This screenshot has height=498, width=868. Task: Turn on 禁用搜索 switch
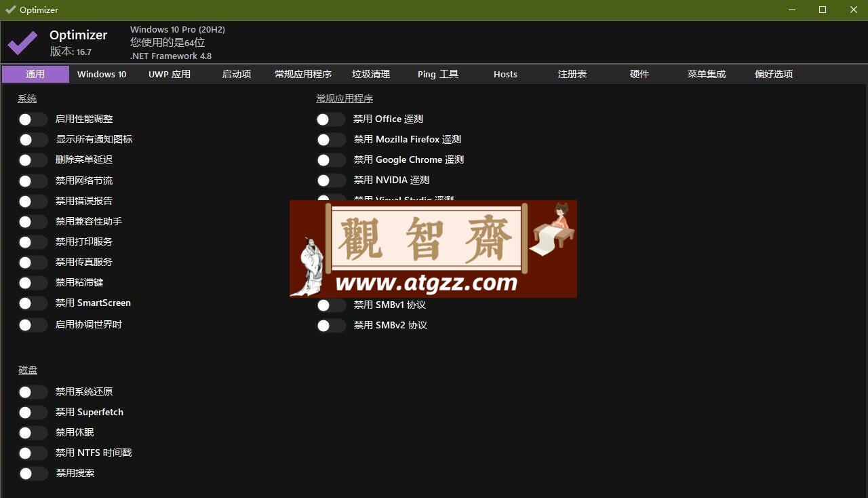coord(33,474)
